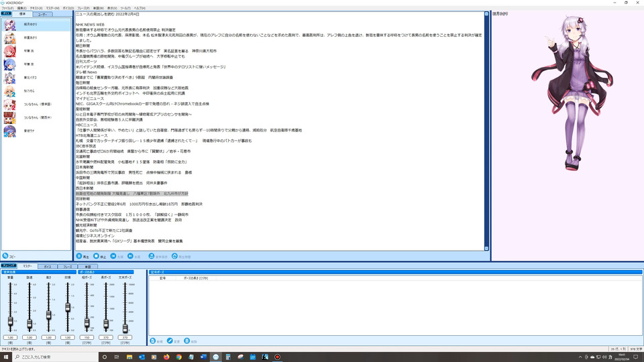Click the Yukari character portrait image
Viewport: 644px width, 362px height.
click(x=572, y=94)
